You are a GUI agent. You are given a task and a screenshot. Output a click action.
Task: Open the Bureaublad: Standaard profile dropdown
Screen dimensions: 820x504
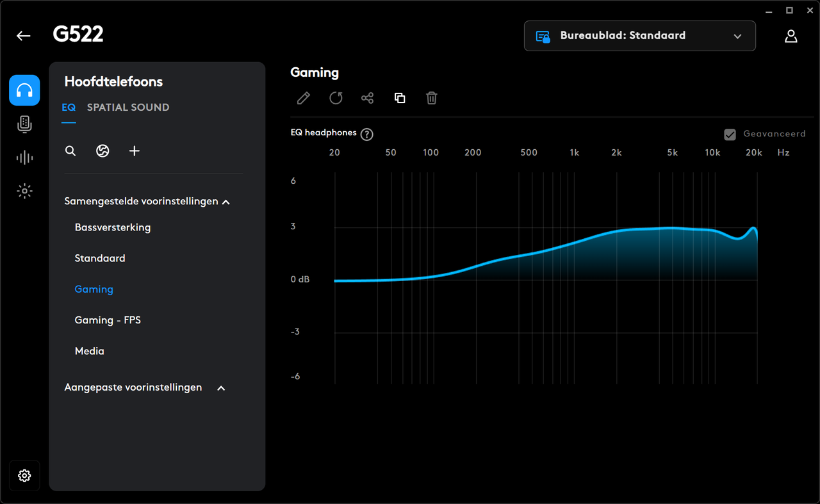click(x=640, y=36)
